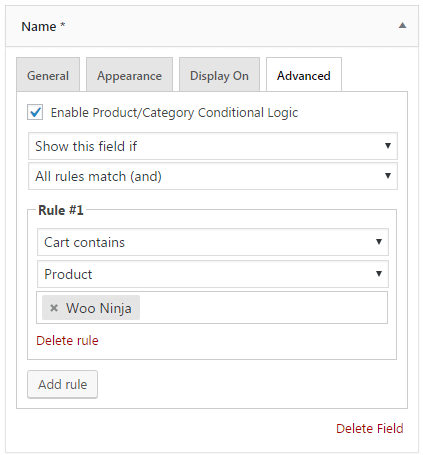Uncheck Enable Product/Category Conditional Logic checkbox
Image resolution: width=423 pixels, height=455 pixels.
35,112
